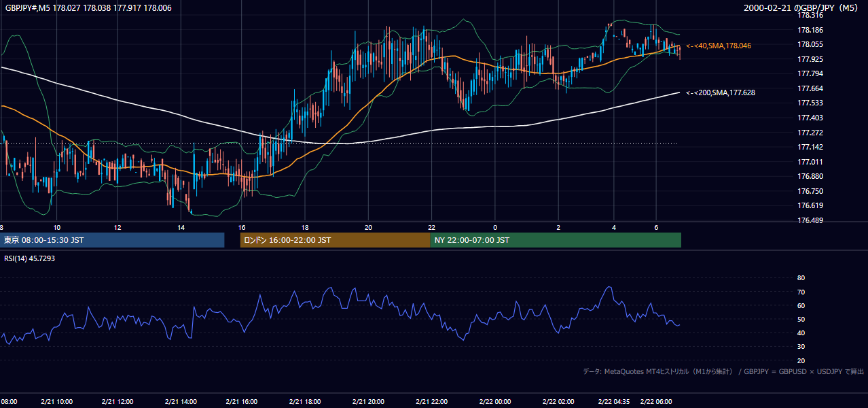Screen dimensions: 868x408
Task: Click the bottom axis 2/22 02:00 label
Action: point(558,401)
